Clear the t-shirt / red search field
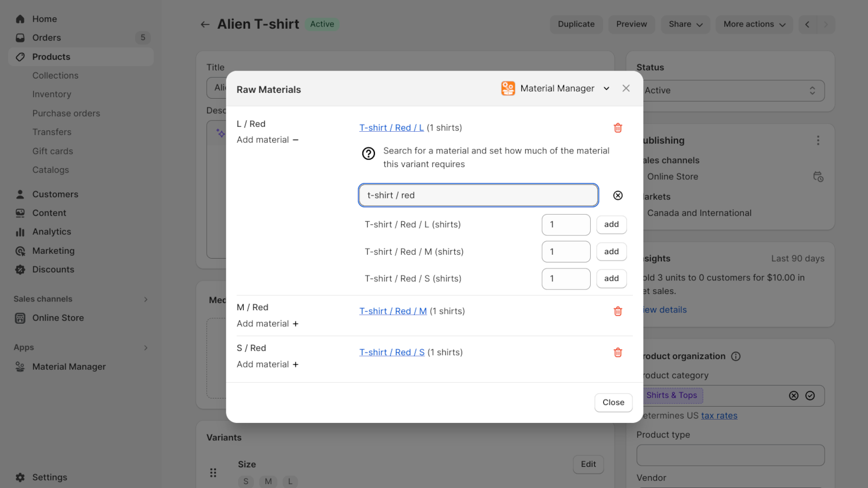Viewport: 868px width, 488px height. tap(618, 195)
